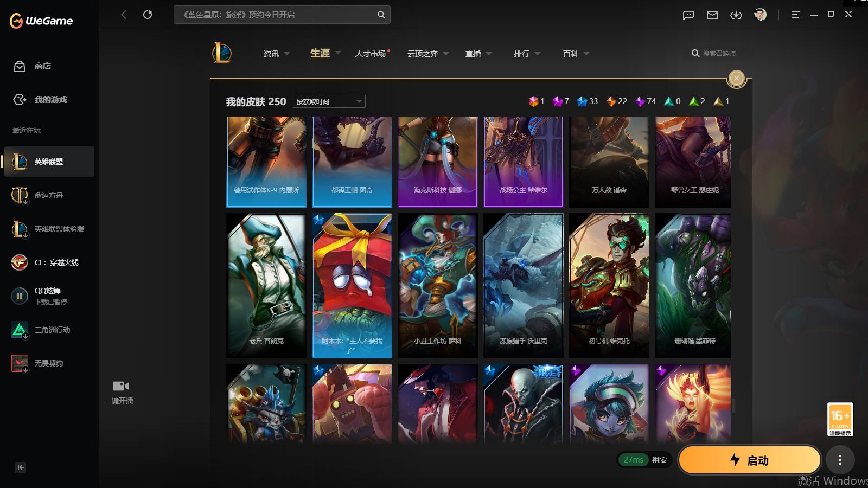Open the 商店 store icon
The width and height of the screenshot is (868, 488).
[x=20, y=66]
